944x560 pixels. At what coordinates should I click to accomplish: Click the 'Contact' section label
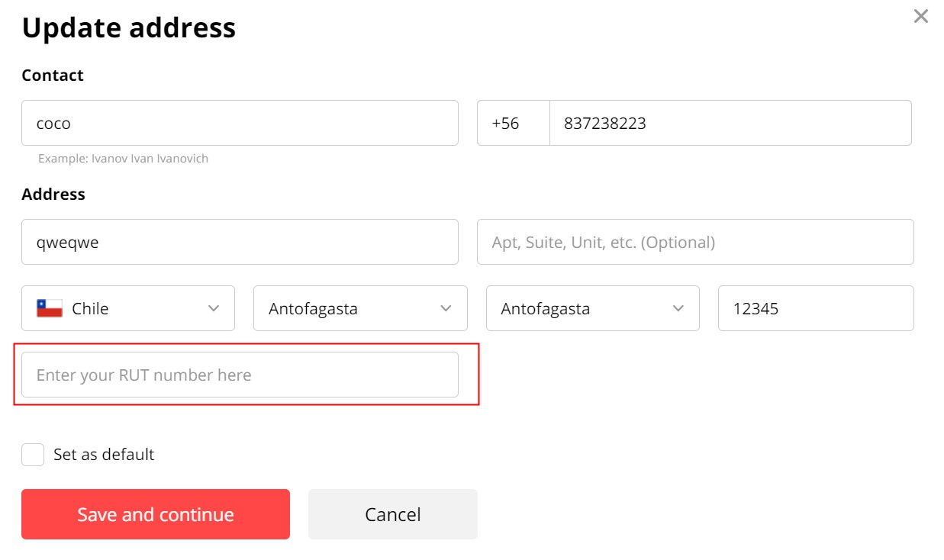(53, 76)
